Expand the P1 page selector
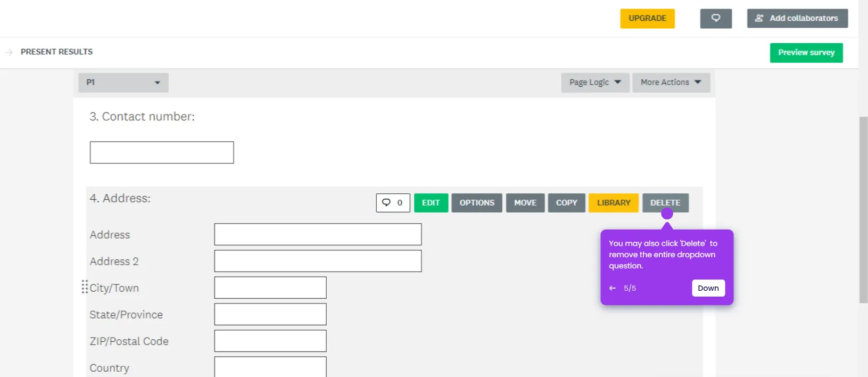 [x=123, y=83]
